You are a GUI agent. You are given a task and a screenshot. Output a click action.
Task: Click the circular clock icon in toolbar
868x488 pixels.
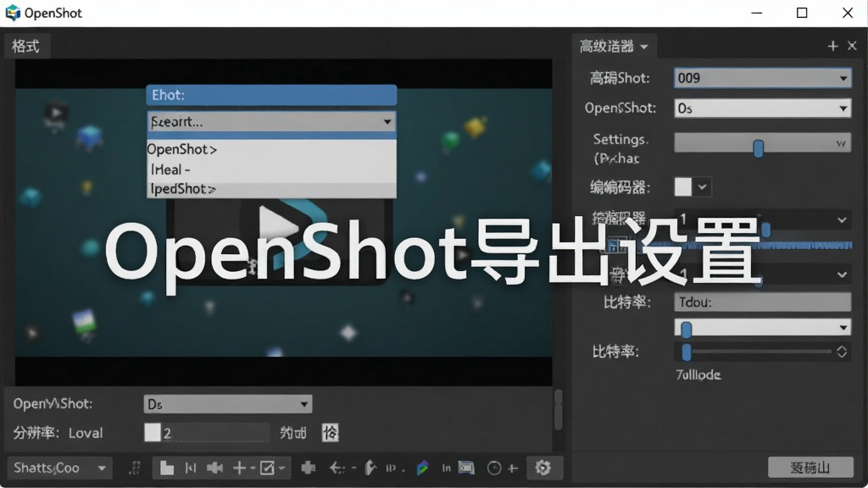coord(494,468)
